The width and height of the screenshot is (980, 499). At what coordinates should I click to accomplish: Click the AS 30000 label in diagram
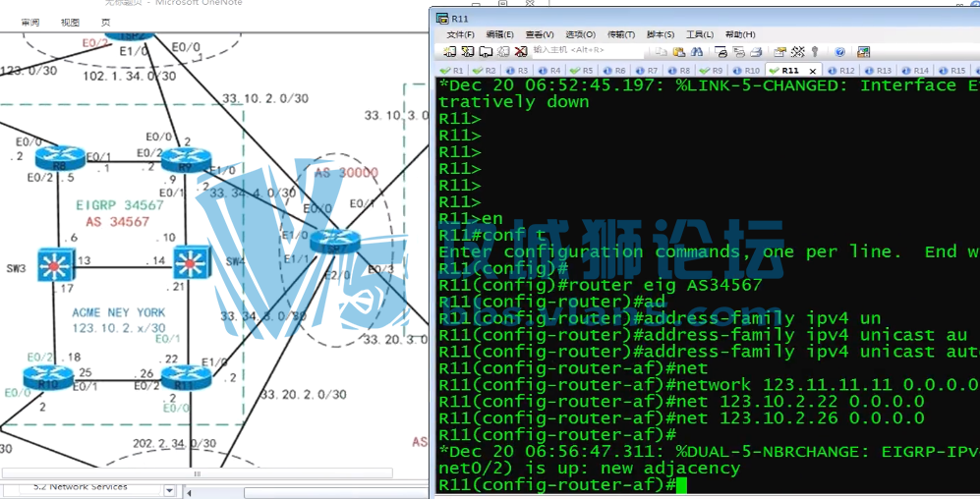point(346,172)
